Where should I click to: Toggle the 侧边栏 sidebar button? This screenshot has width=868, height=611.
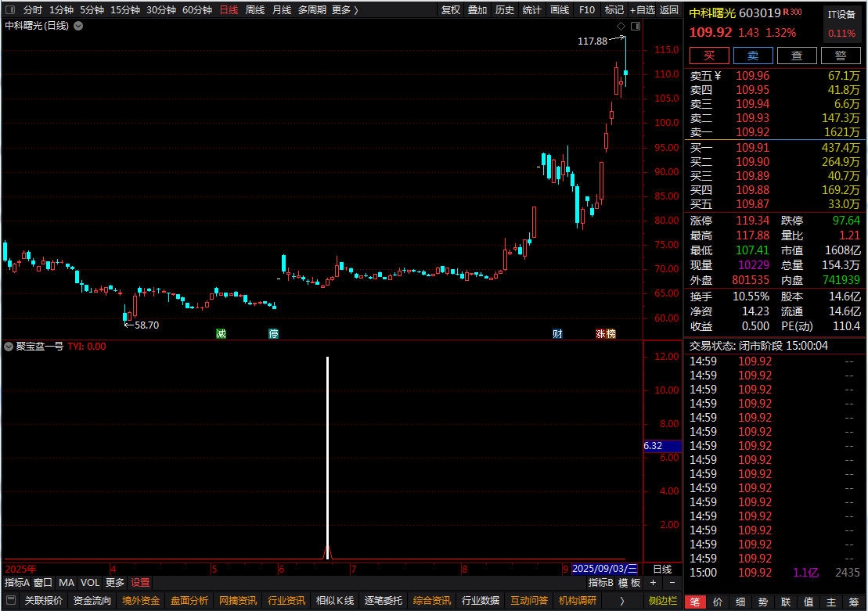[663, 601]
